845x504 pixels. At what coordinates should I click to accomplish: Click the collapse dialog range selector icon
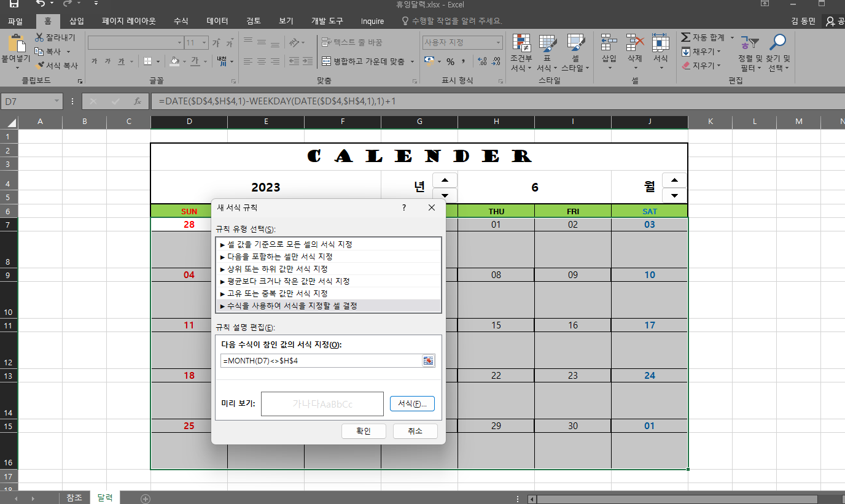point(428,360)
